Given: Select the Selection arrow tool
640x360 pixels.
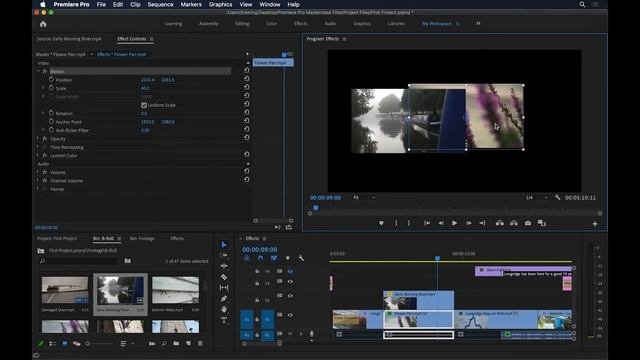Looking at the screenshot, I should 224,244.
